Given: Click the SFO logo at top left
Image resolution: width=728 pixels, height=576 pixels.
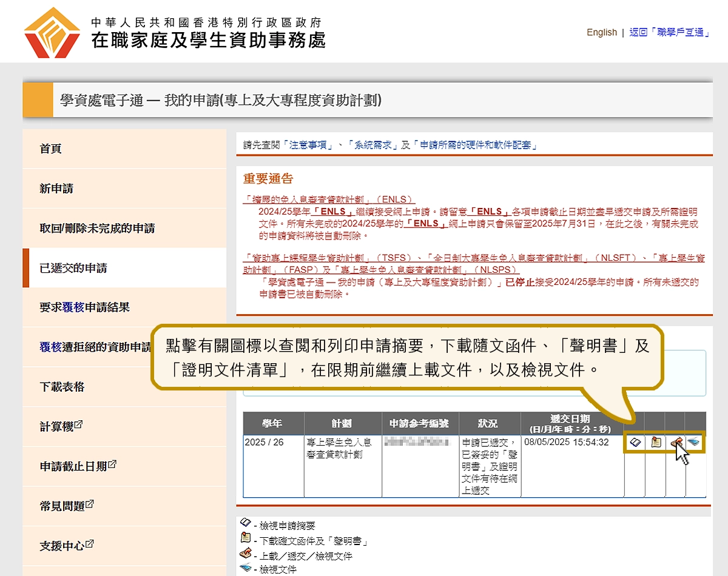Looking at the screenshot, I should coord(52,33).
